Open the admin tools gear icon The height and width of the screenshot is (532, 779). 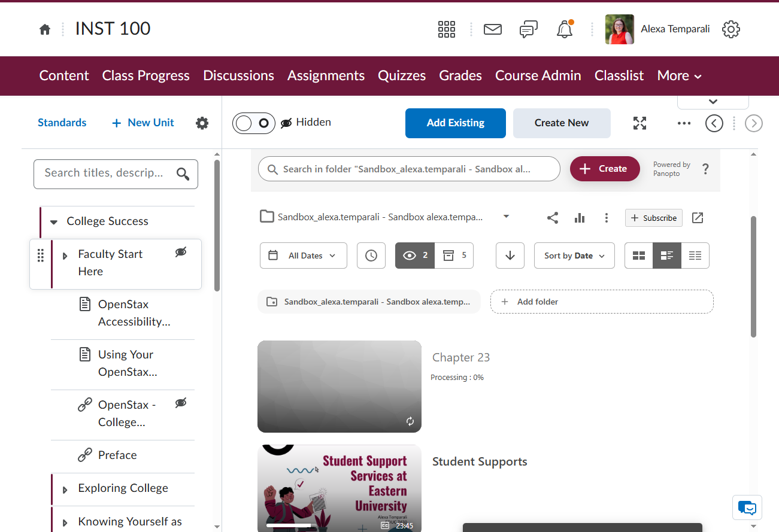coord(731,29)
